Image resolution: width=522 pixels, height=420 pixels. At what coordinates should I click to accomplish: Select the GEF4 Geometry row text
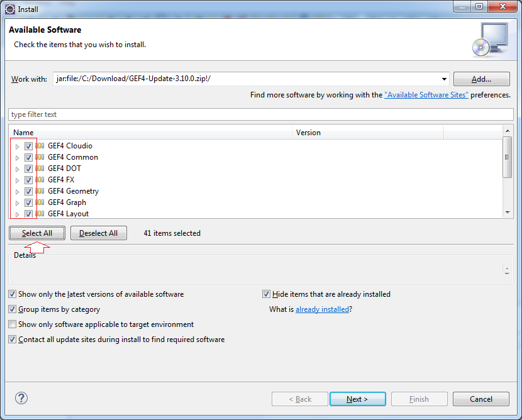tap(73, 191)
